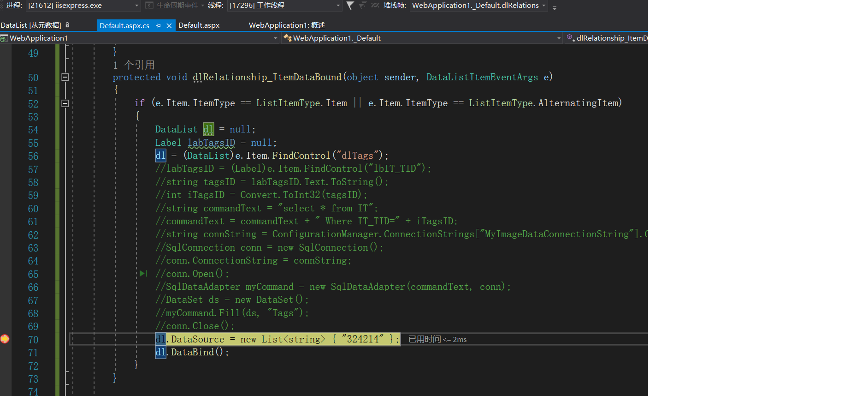The width and height of the screenshot is (868, 396).
Task: Click the breakpoint marker on line 70
Action: point(5,339)
